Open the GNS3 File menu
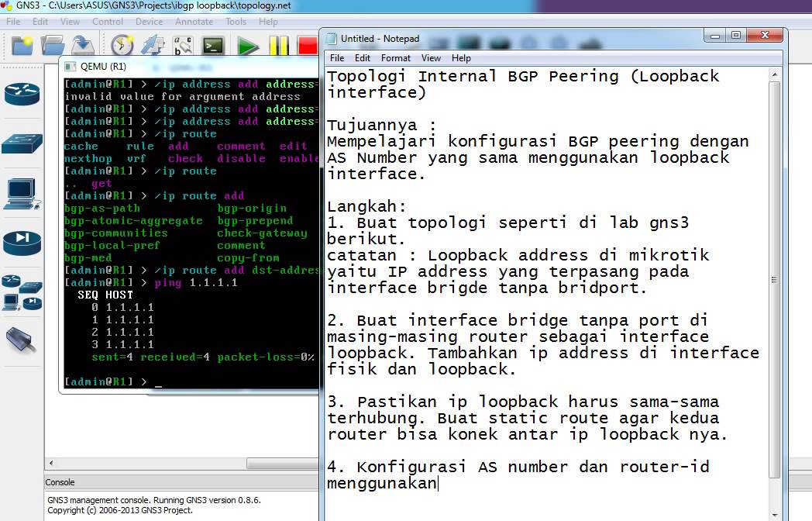Image resolution: width=812 pixels, height=521 pixels. pos(13,22)
